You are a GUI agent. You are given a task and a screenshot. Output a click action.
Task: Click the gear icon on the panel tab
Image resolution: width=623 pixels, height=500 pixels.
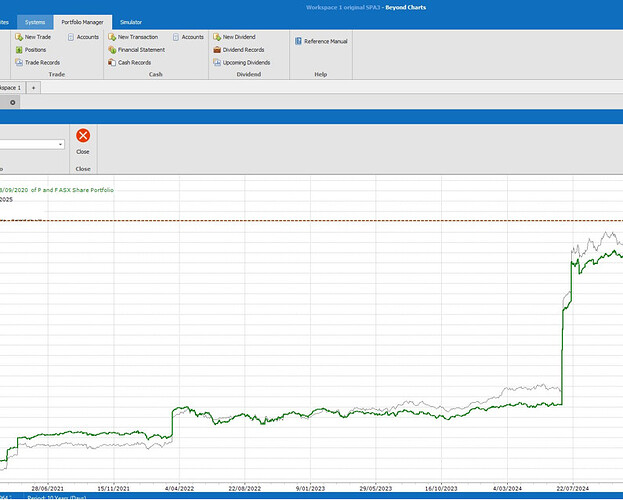pos(13,103)
